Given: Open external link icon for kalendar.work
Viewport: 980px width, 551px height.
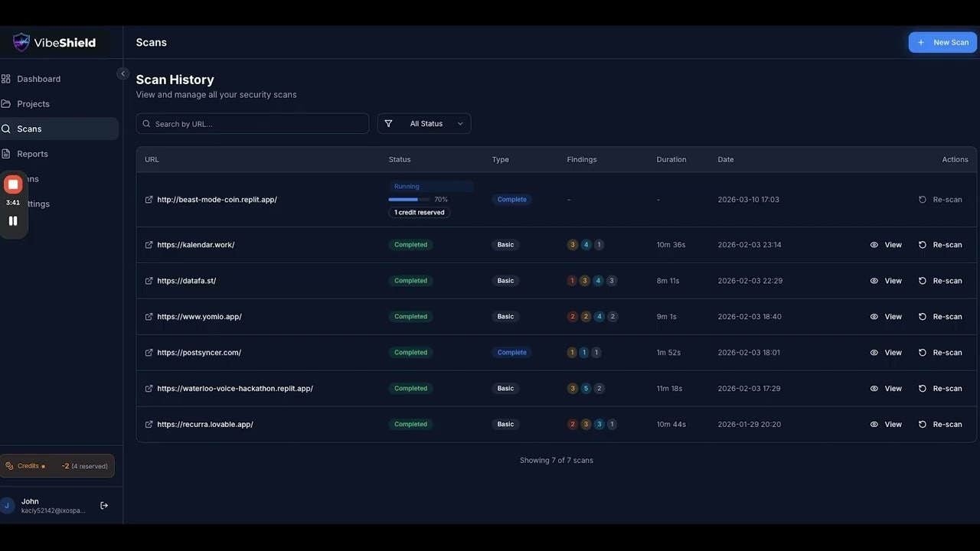Looking at the screenshot, I should point(149,245).
